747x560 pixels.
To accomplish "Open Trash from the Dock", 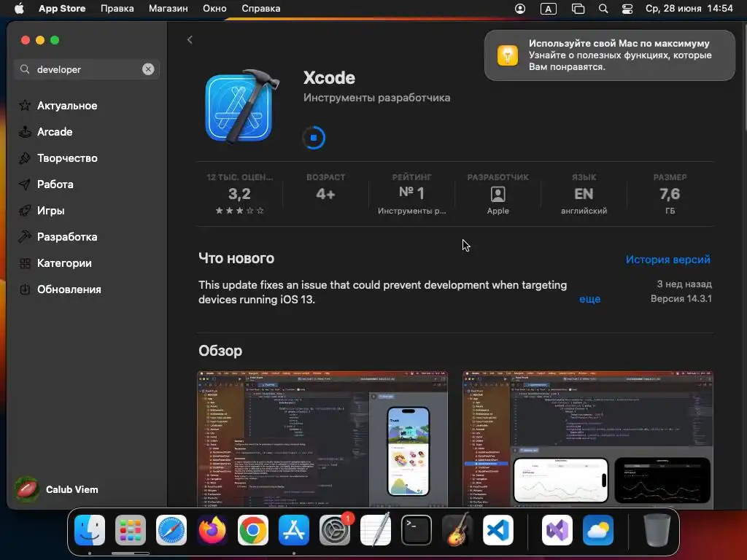I will [x=657, y=530].
